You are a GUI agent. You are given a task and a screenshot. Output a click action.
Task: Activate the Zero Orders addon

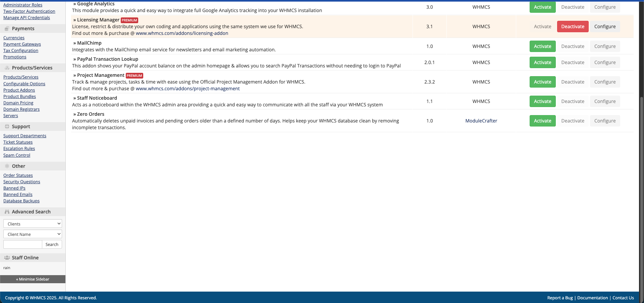point(542,121)
